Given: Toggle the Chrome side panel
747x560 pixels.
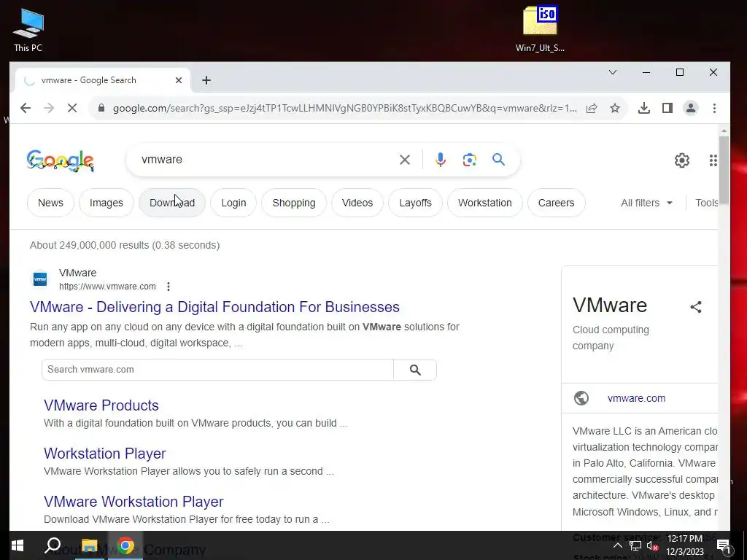Looking at the screenshot, I should point(667,108).
